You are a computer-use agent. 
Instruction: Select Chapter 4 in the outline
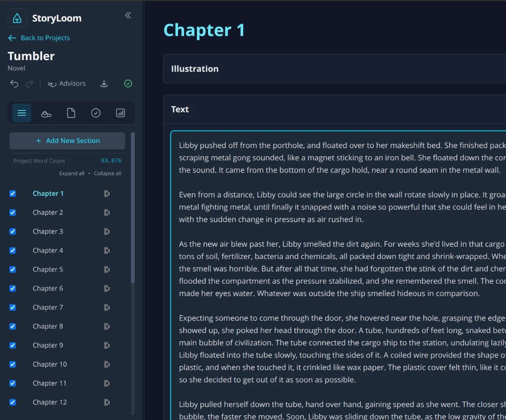click(48, 250)
